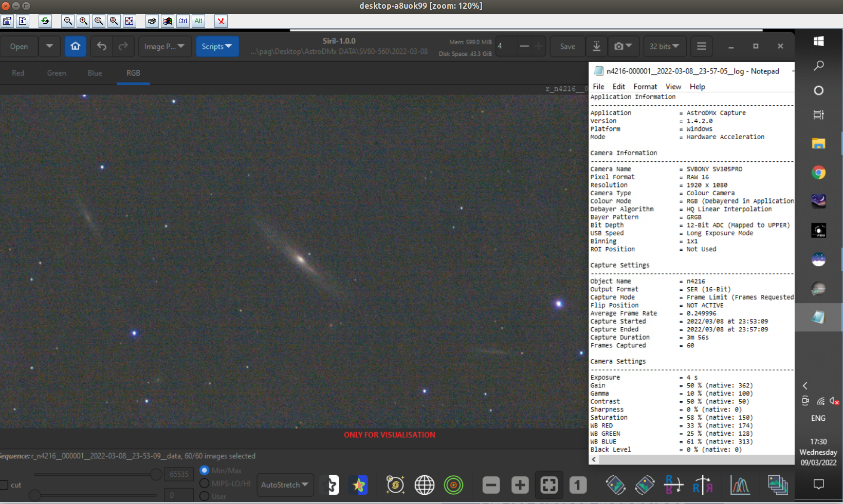
Task: Mirror image vertically with R icon
Action: [x=673, y=484]
